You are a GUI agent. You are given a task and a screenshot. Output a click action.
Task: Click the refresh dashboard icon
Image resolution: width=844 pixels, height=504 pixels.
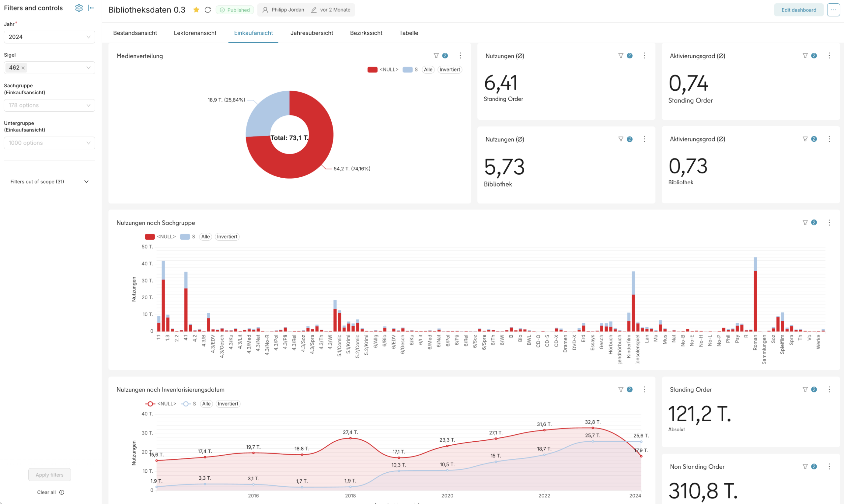[x=208, y=10]
